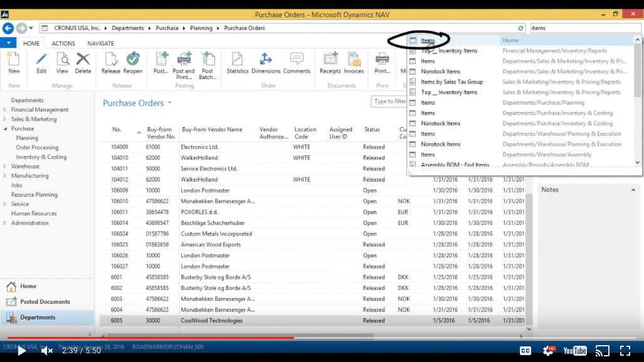Switch to the HOME ribbon tab

pos(31,43)
